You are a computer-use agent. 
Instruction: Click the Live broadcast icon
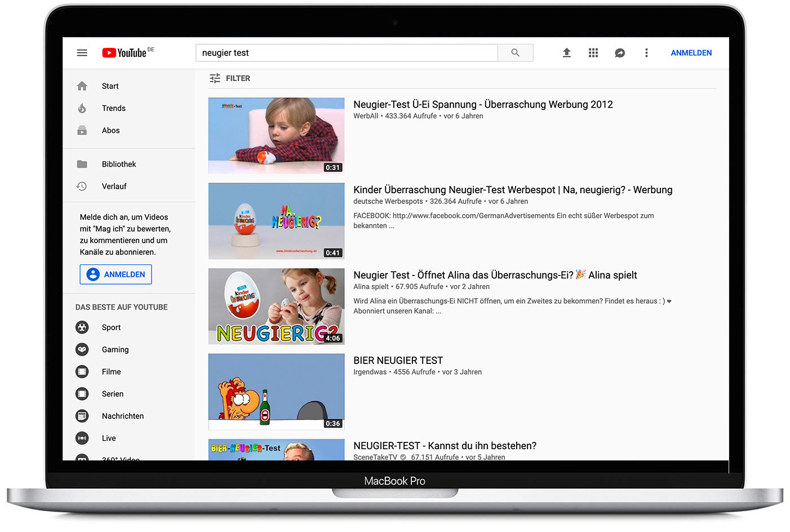pos(82,438)
